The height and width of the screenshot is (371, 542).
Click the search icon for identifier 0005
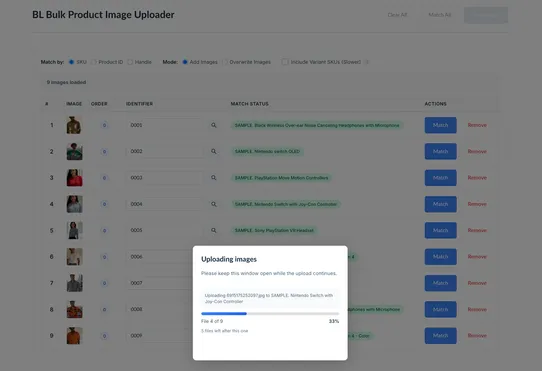click(x=214, y=230)
